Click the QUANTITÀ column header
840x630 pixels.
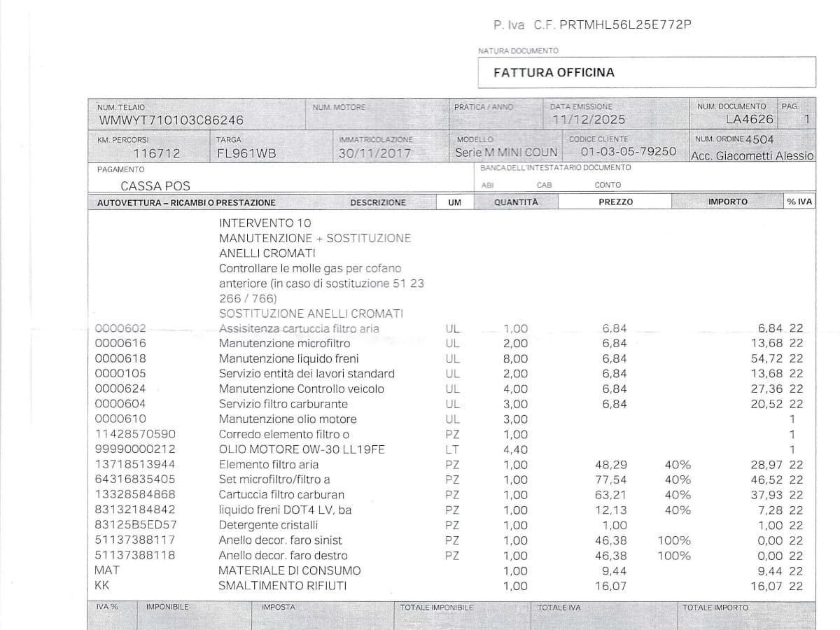[516, 202]
